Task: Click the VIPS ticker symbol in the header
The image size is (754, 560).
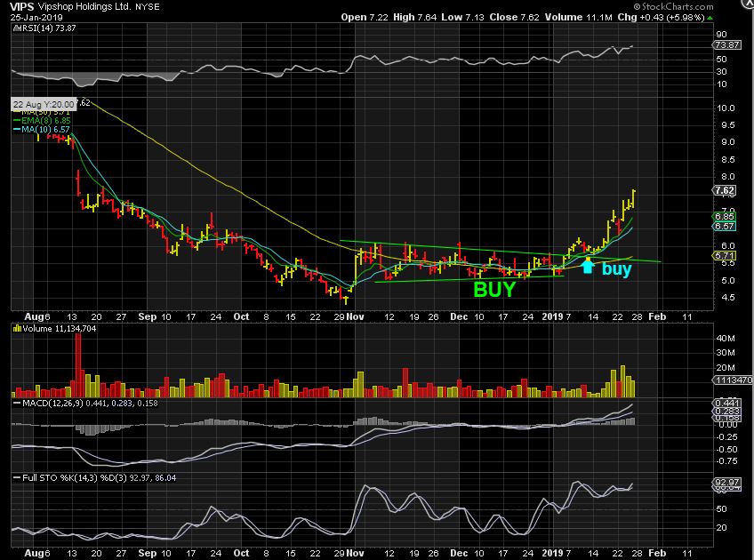Action: (21, 7)
